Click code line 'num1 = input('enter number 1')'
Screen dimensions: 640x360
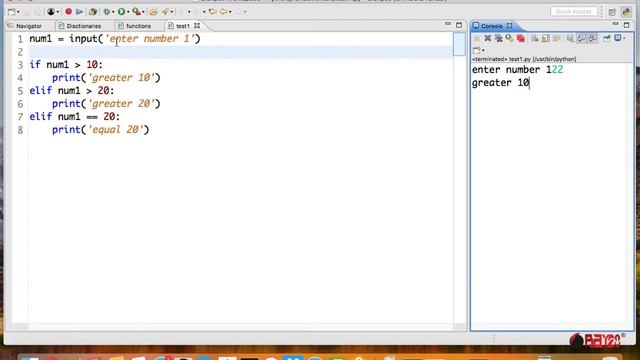[x=115, y=39]
